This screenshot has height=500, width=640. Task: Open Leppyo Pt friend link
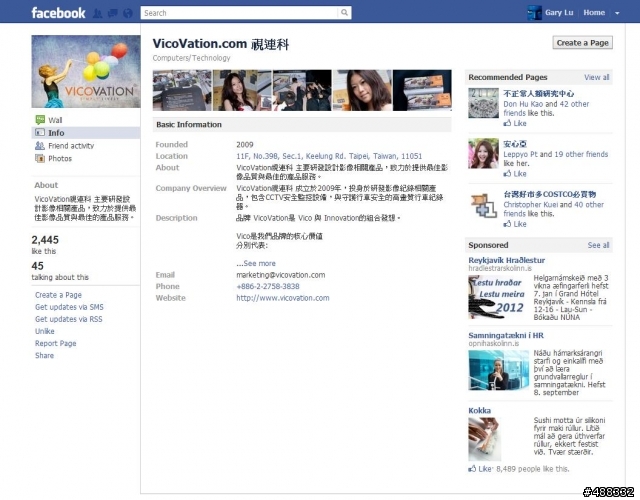520,154
